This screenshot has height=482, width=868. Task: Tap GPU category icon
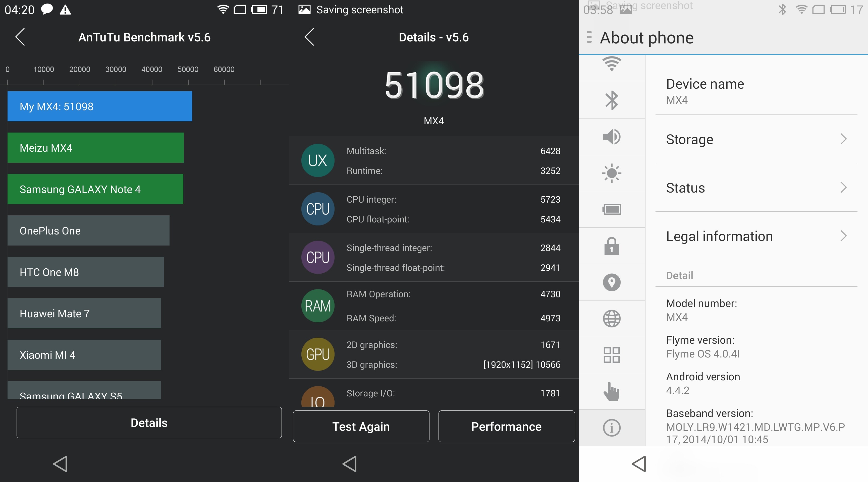click(318, 354)
